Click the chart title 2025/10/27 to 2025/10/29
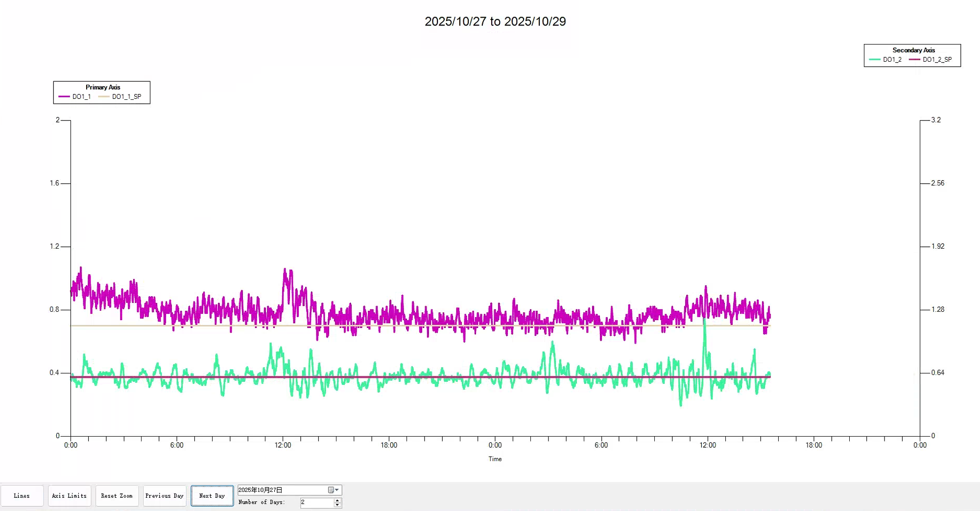Screen dimensions: 980x511 tap(495, 22)
